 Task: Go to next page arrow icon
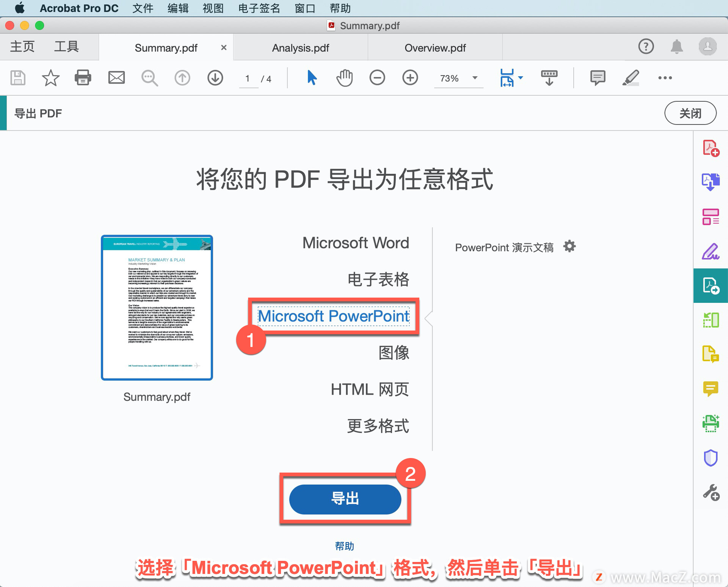(215, 78)
